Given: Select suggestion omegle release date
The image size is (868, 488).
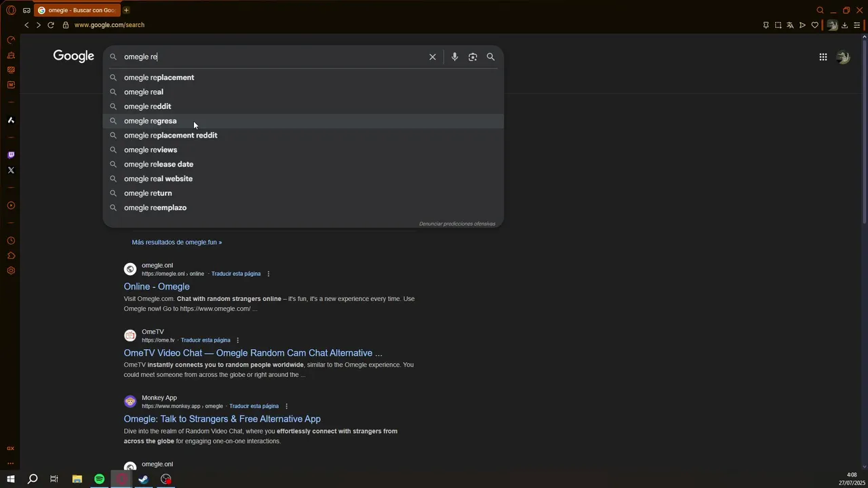Looking at the screenshot, I should pyautogui.click(x=302, y=164).
